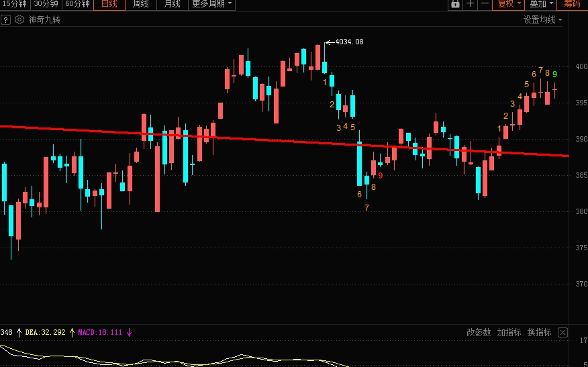This screenshot has width=588, height=367.
Task: Click the help question mark icon
Action: 5,20
